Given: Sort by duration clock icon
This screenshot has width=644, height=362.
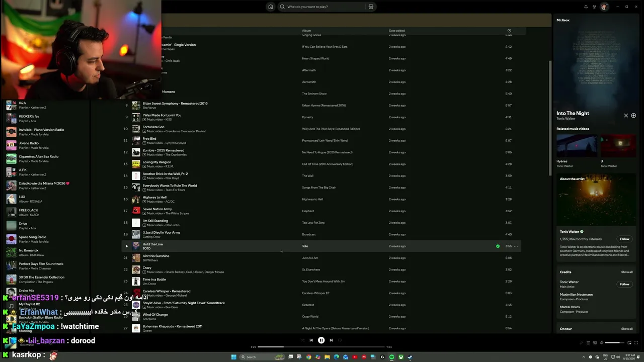Looking at the screenshot, I should pyautogui.click(x=509, y=31).
